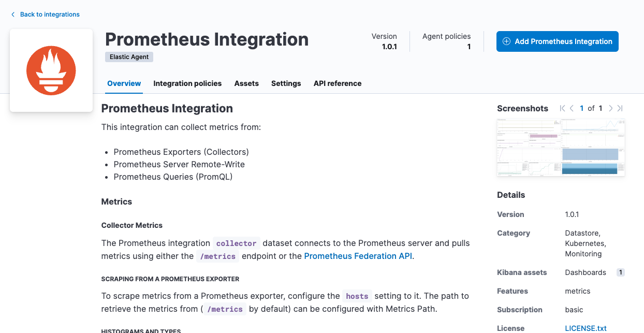This screenshot has height=333, width=644.
Task: Select the Overview tab
Action: [124, 83]
